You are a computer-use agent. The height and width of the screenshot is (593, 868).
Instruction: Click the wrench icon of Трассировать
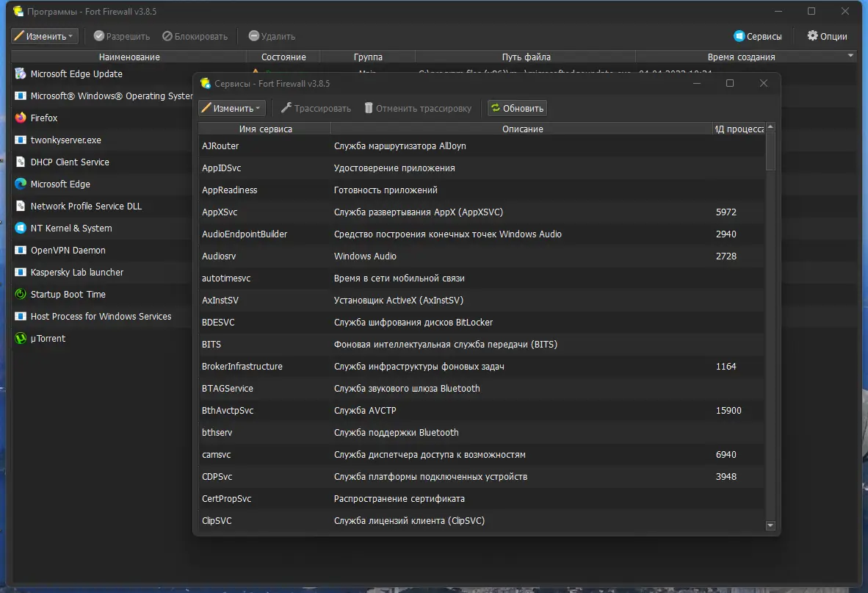286,108
